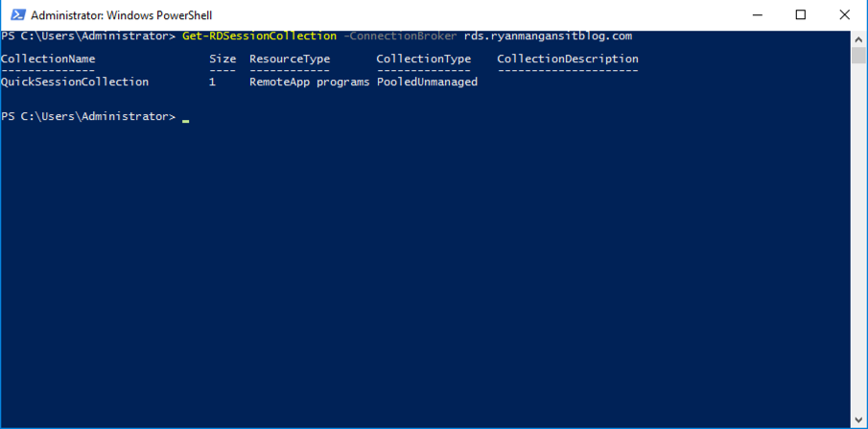The width and height of the screenshot is (868, 429).
Task: Click the RemoteApp programs value
Action: coord(310,82)
